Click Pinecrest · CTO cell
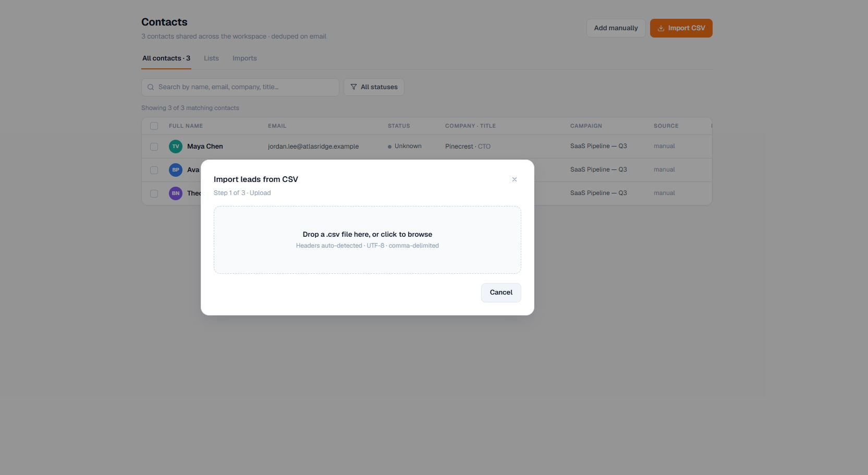Image resolution: width=868 pixels, height=475 pixels. coord(468,147)
